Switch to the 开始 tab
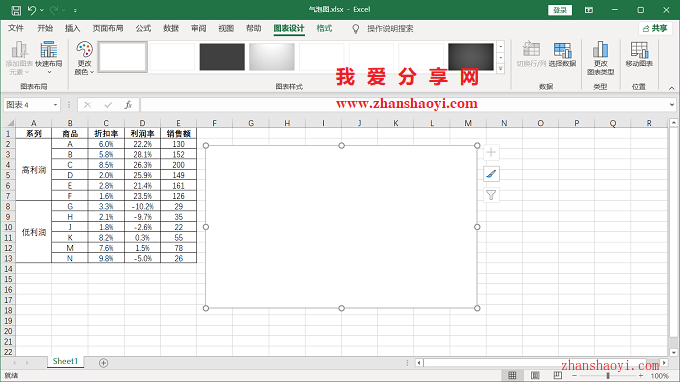Image resolution: width=680 pixels, height=382 pixels. [x=45, y=28]
